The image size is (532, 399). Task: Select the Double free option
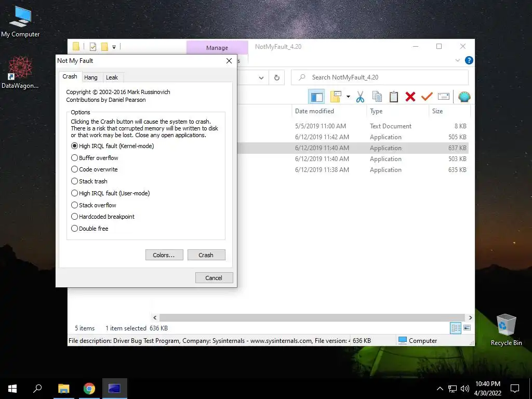[x=89, y=229]
